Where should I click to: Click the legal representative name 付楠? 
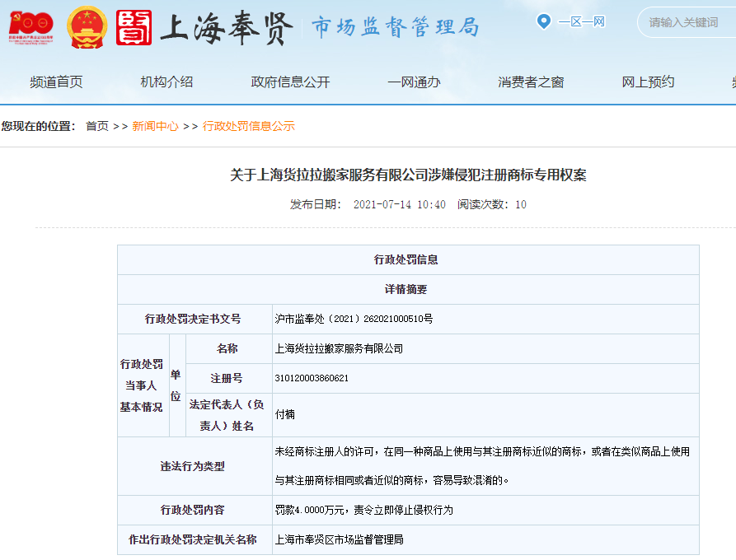point(285,414)
